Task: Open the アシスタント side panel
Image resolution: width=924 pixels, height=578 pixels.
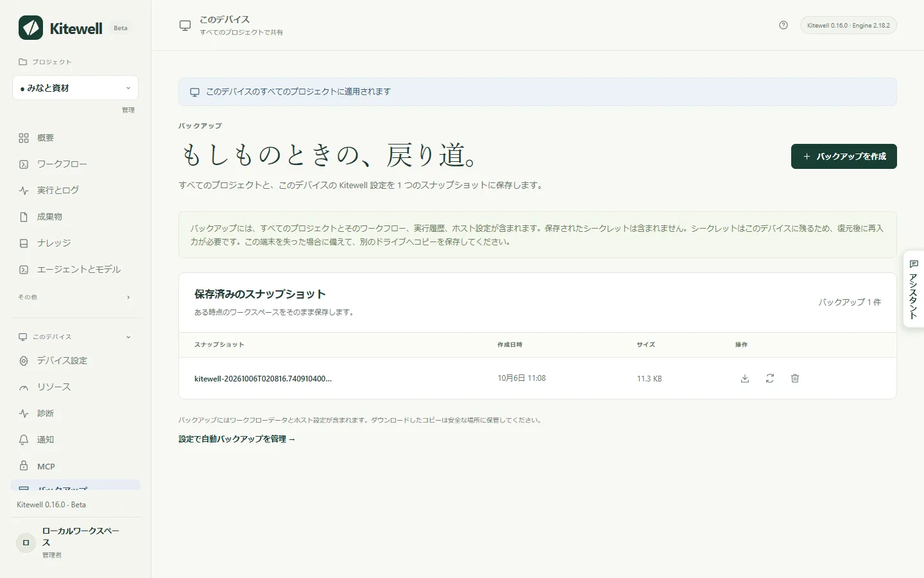Action: (913, 289)
